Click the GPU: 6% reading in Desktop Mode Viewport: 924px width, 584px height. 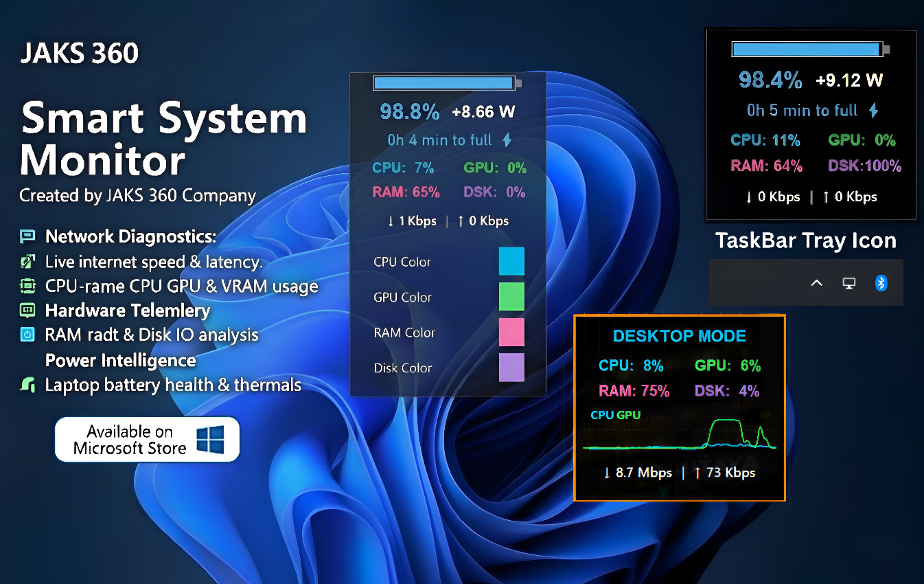coord(728,366)
